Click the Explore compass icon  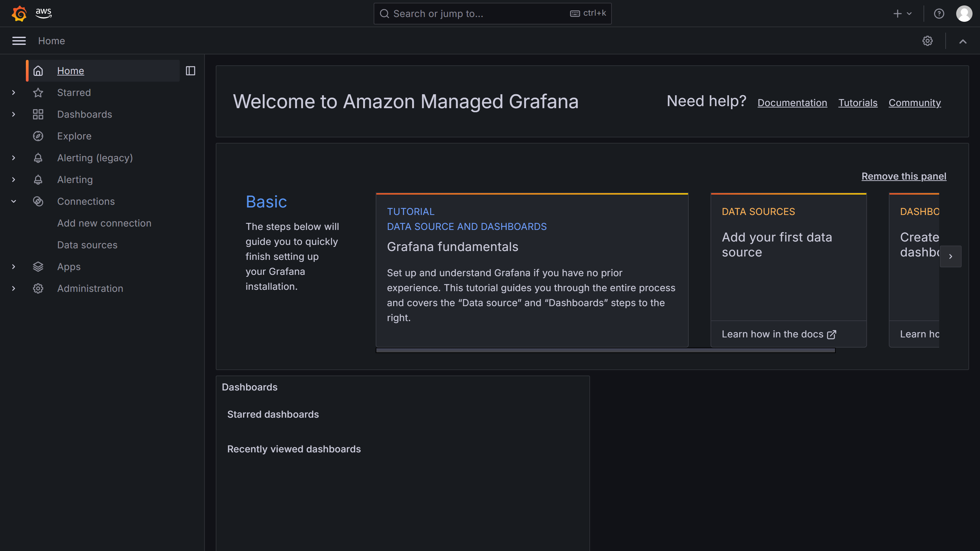38,136
